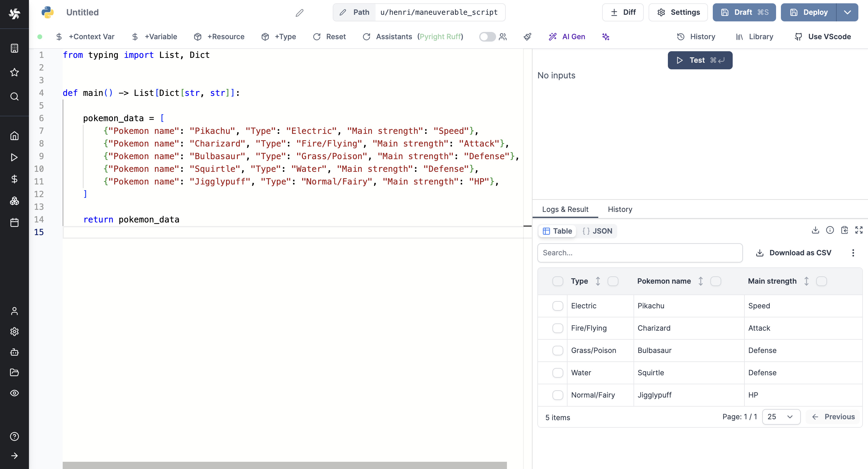Click the Test run button
The image size is (868, 469).
(700, 60)
